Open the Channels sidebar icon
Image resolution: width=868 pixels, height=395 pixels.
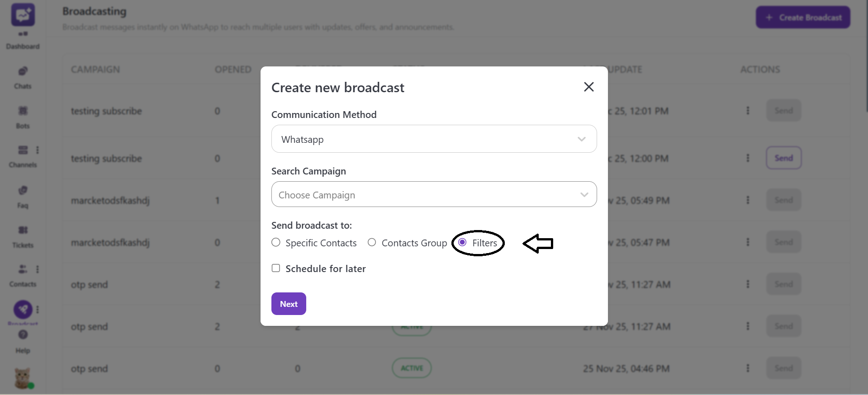coord(23,150)
